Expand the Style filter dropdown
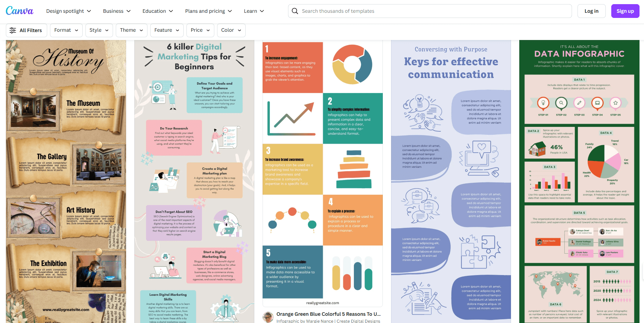This screenshot has width=644, height=323. click(99, 30)
